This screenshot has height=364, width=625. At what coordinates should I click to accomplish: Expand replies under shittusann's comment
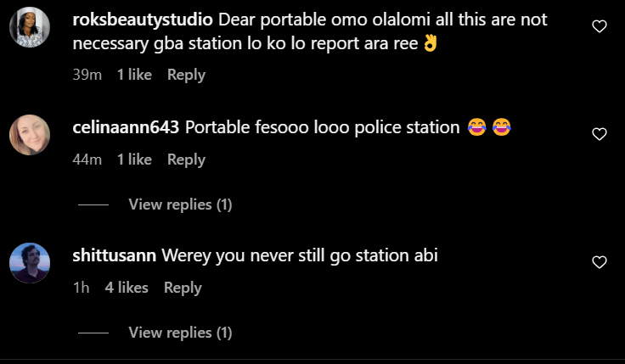pyautogui.click(x=180, y=333)
